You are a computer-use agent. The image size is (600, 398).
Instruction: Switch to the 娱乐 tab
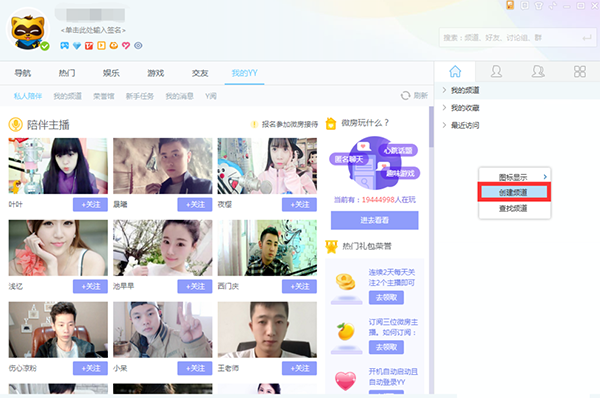click(x=111, y=73)
